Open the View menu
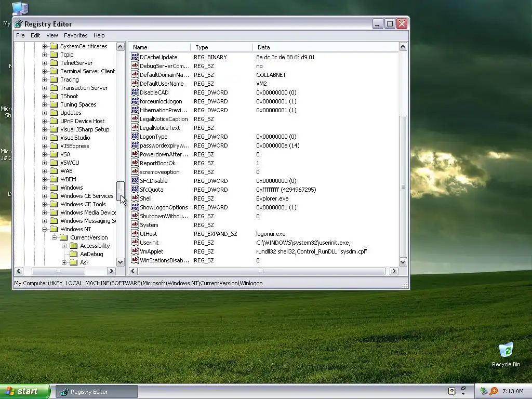Screen dimensions: 532x399 [x=52, y=35]
